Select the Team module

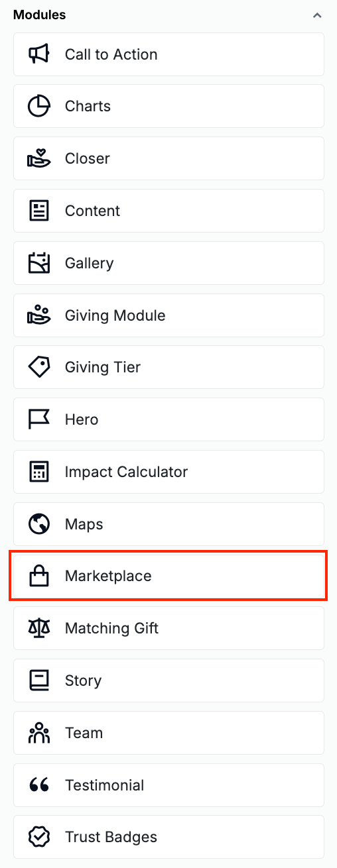168,733
